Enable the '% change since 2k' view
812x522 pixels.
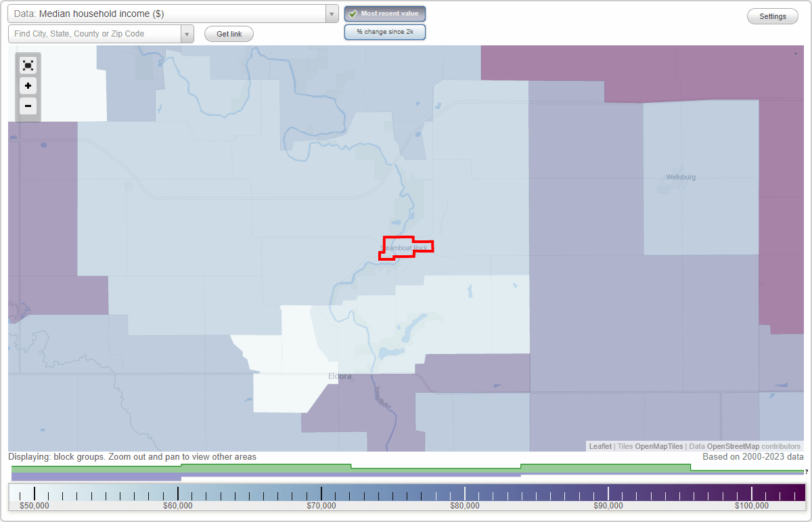coord(384,31)
